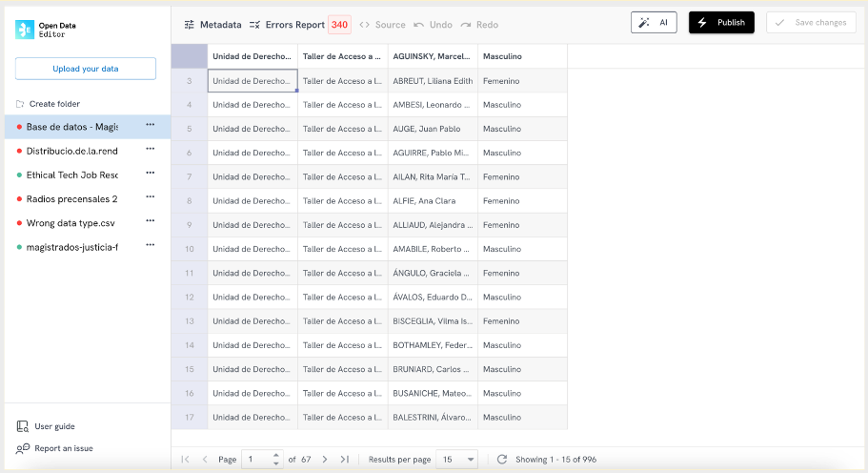Open options menu for Ethical Tech Job file
The height and width of the screenshot is (473, 868).
tap(150, 173)
